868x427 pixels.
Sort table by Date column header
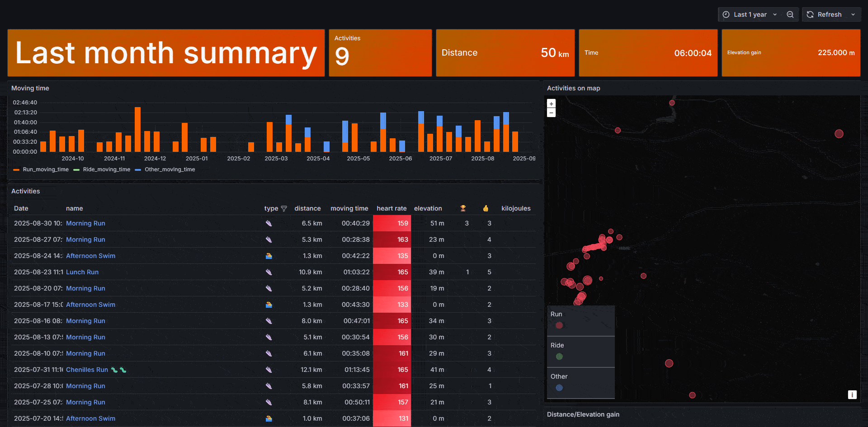(x=21, y=208)
